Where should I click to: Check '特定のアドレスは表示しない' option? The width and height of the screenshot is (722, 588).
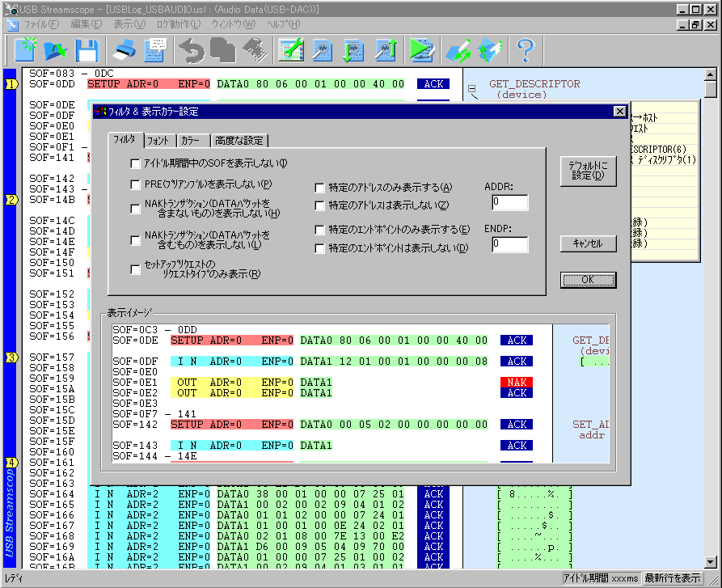point(319,205)
